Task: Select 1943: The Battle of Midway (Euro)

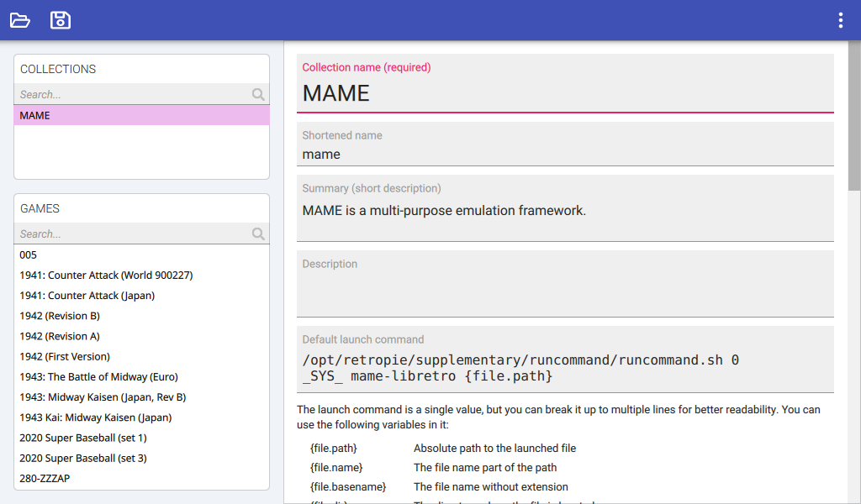Action: click(141, 376)
